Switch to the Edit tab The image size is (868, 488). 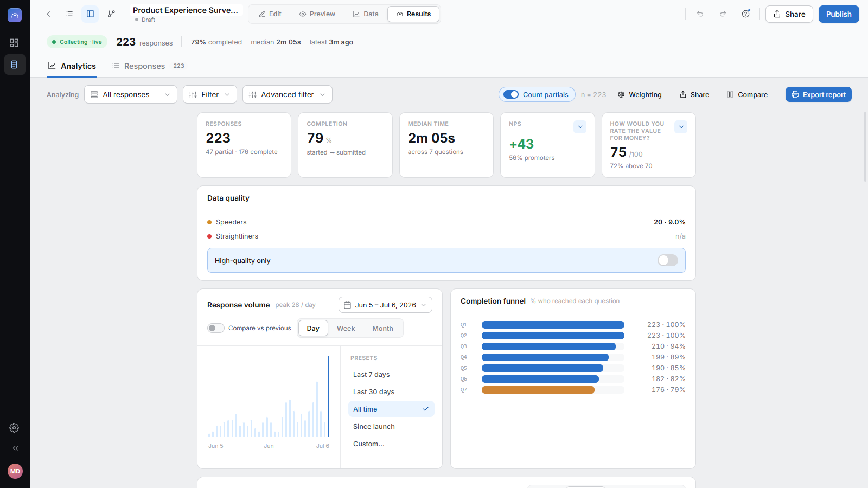click(x=270, y=14)
